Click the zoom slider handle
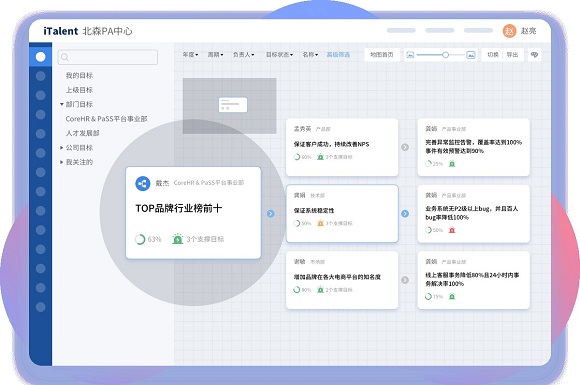 [x=446, y=55]
